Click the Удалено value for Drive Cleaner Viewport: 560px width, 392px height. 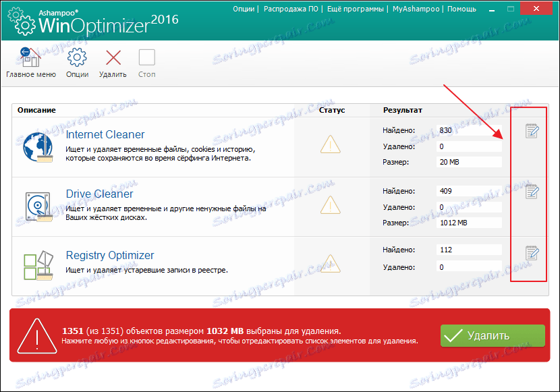point(469,207)
